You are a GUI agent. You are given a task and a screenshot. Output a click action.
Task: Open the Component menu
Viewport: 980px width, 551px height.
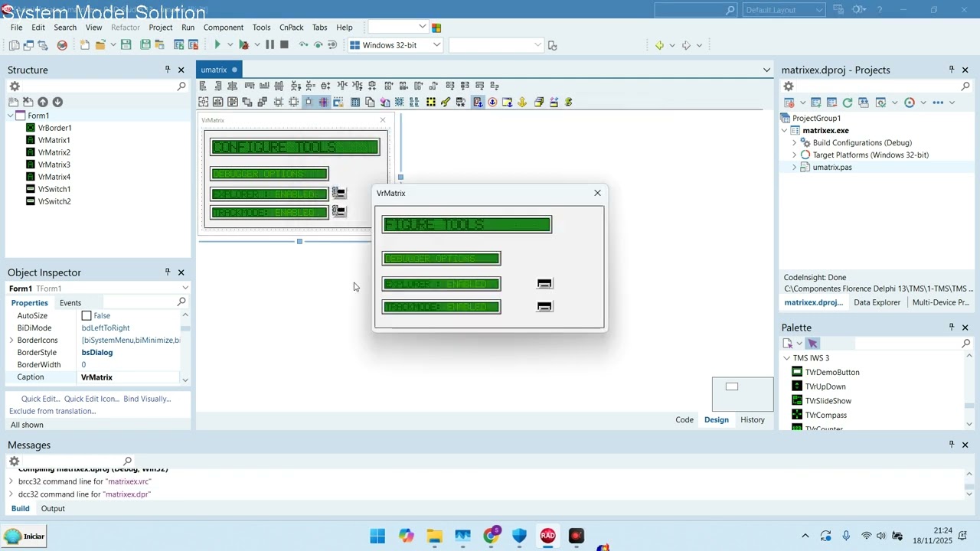click(223, 28)
